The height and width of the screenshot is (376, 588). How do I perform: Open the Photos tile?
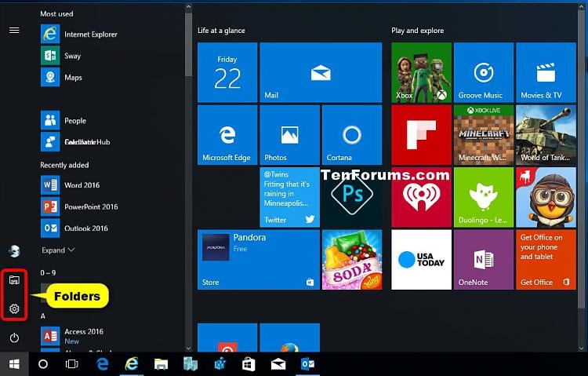tap(289, 135)
